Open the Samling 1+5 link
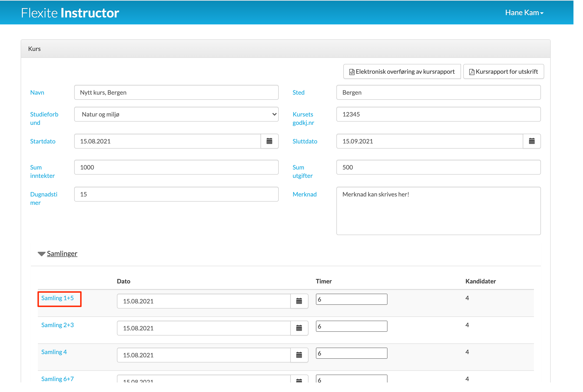Screen dimensions: 583x392 coord(57,298)
